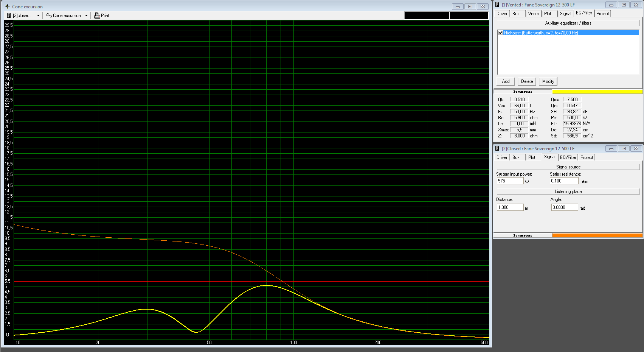Click the Cone excursion waveform icon
The height and width of the screenshot is (352, 644).
[x=49, y=16]
